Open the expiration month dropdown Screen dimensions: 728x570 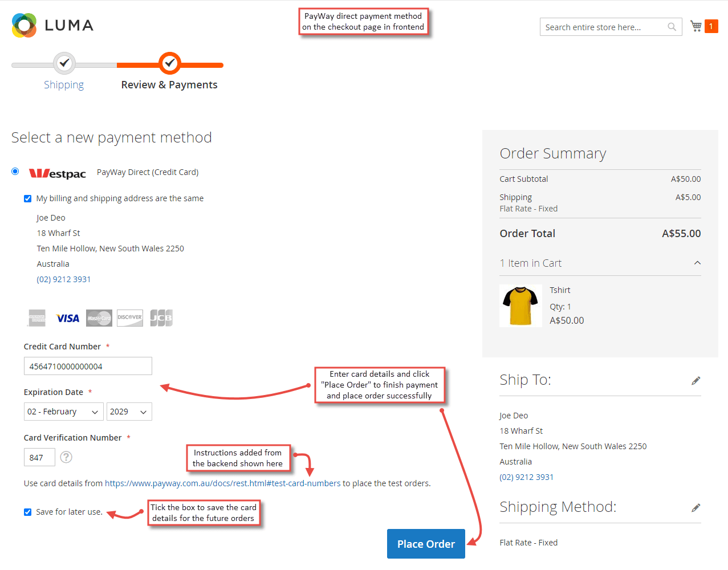tap(64, 412)
